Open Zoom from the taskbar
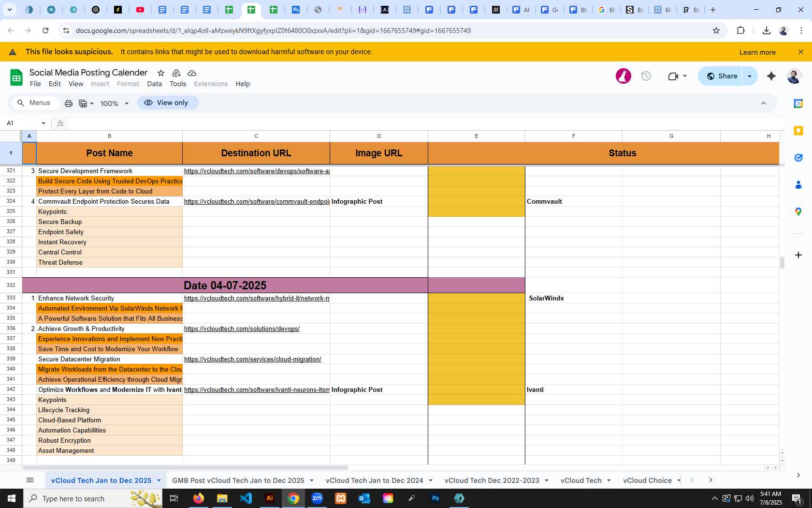This screenshot has height=508, width=812. [x=317, y=498]
